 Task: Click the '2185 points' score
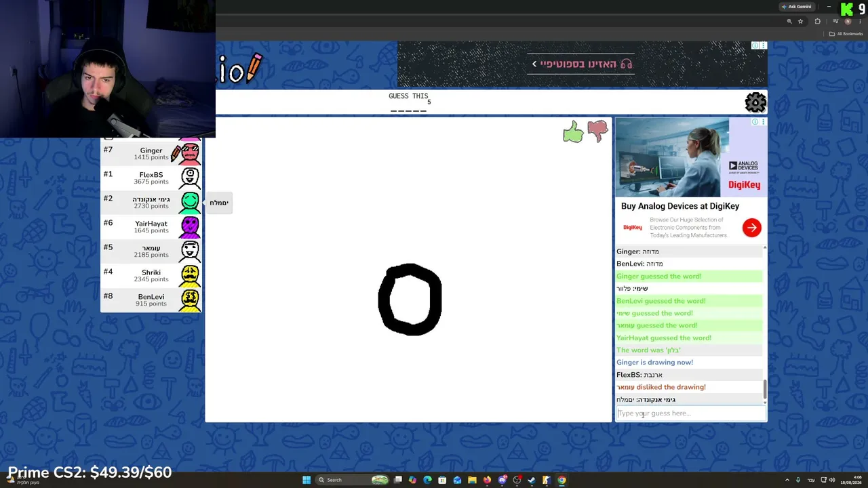point(151,255)
